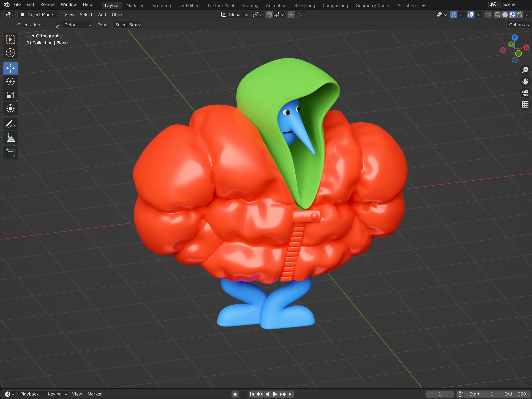Open the Global transform orientation dropdown
Image resolution: width=532 pixels, height=399 pixels.
click(x=234, y=15)
